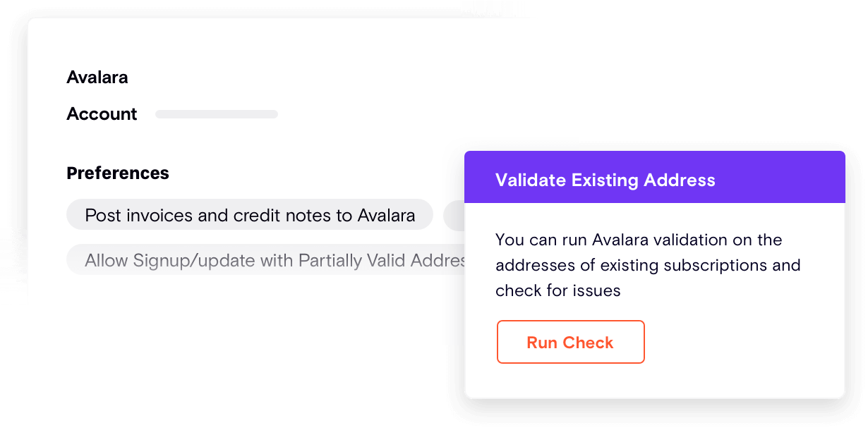
Task: Select the Avalara integration title
Action: pos(97,77)
